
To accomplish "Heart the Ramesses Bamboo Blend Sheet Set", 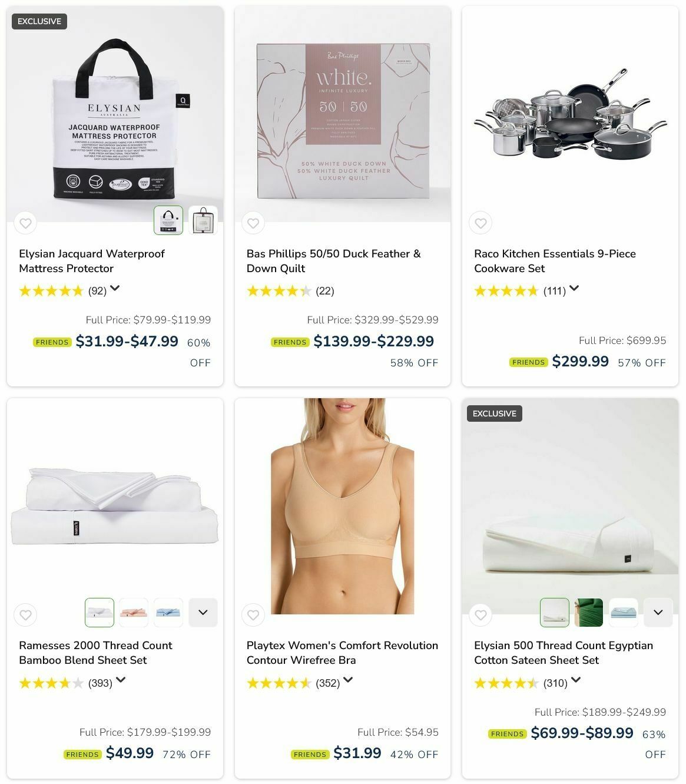I will click(25, 615).
